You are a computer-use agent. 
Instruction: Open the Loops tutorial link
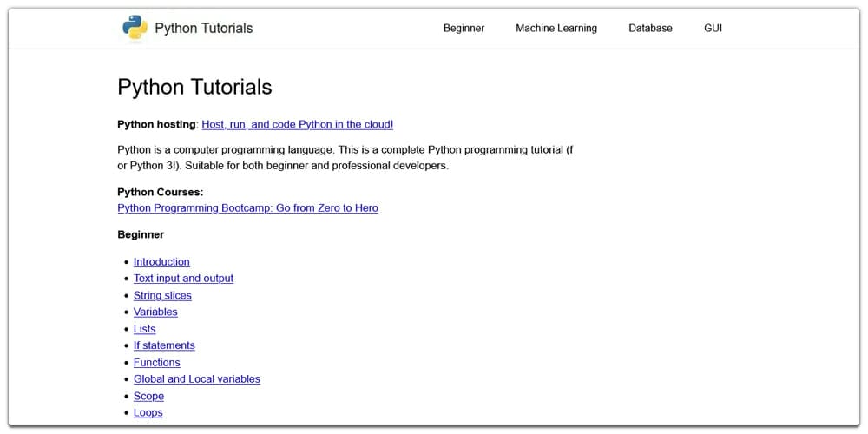click(148, 413)
